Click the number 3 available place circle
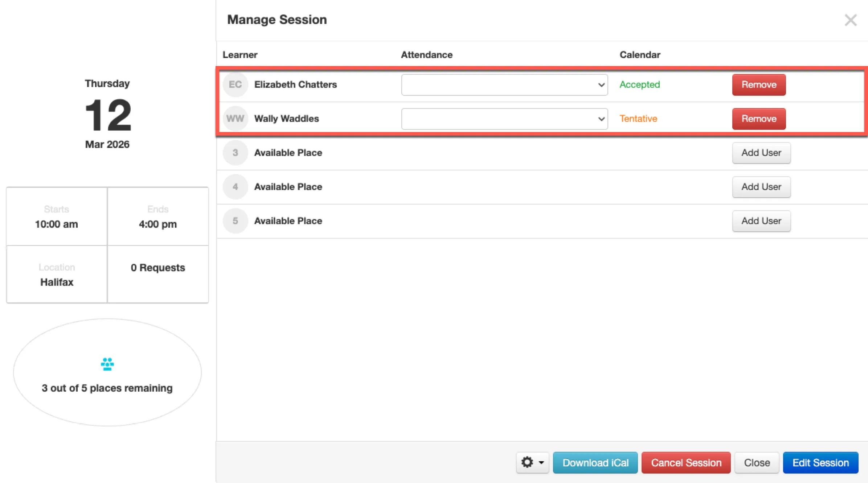Viewport: 868px width, 483px height. [235, 153]
